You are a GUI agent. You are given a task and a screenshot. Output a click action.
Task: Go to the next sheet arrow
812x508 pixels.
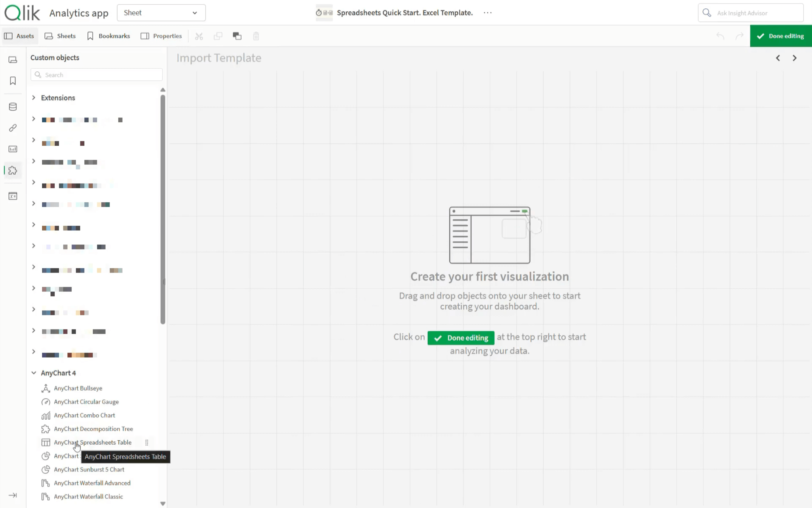(794, 58)
